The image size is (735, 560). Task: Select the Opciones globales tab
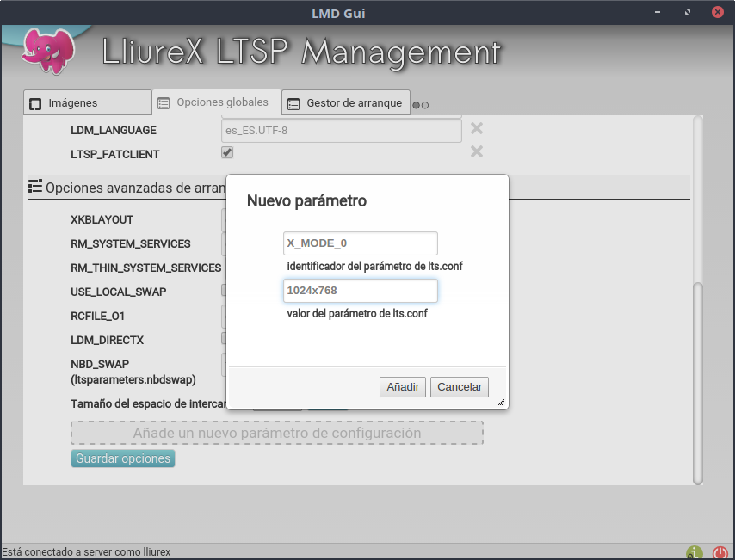pos(216,102)
